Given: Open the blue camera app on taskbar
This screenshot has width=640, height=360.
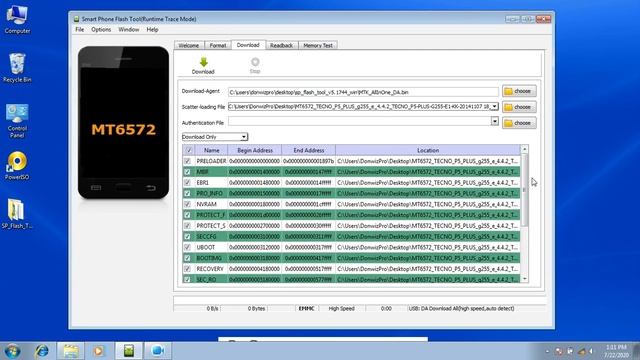Looking at the screenshot, I should [158, 351].
